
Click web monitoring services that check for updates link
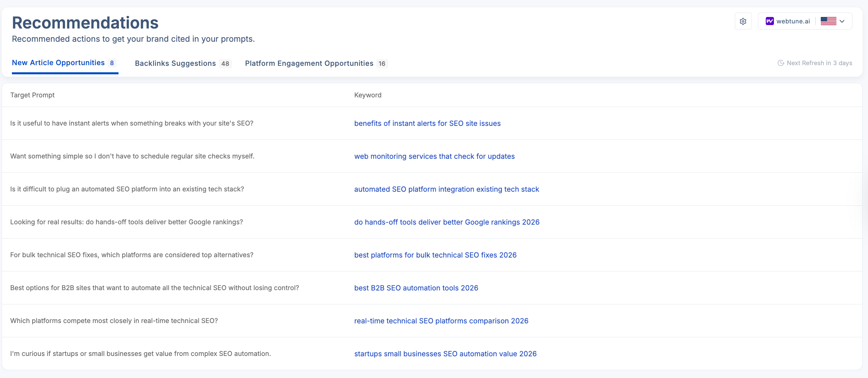click(434, 156)
